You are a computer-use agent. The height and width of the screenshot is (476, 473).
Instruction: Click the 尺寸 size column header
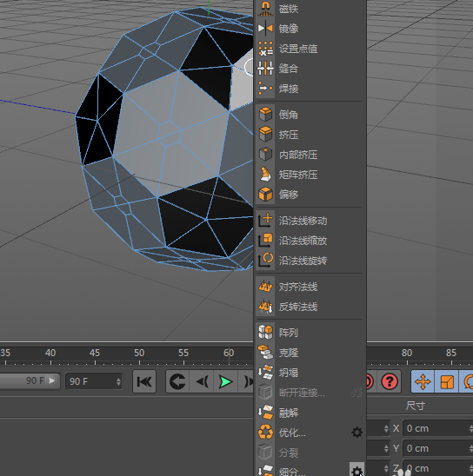(x=416, y=406)
